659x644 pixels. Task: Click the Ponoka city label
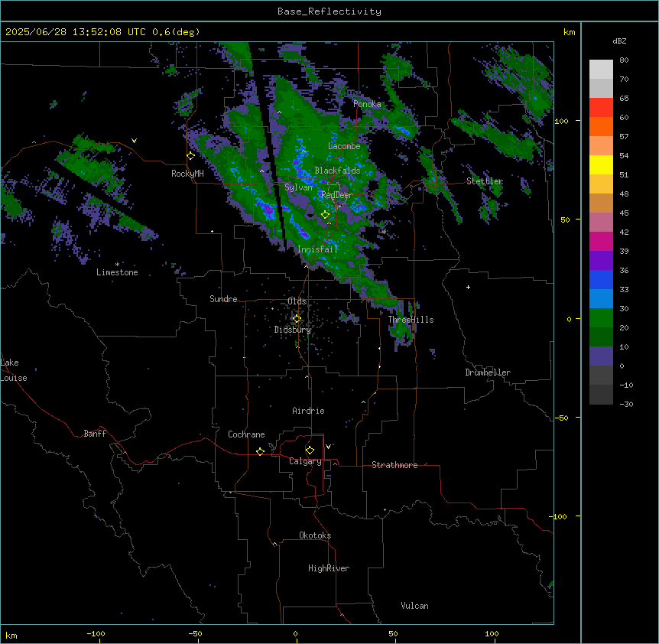[367, 104]
